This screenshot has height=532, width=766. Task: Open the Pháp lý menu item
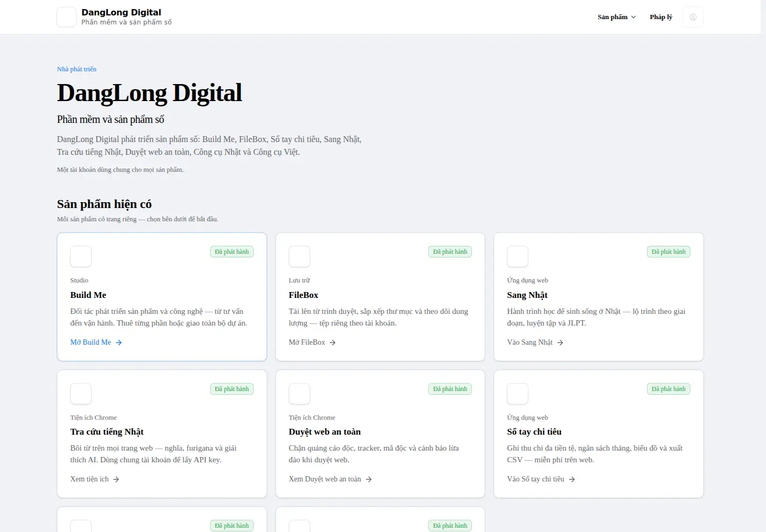pyautogui.click(x=661, y=17)
